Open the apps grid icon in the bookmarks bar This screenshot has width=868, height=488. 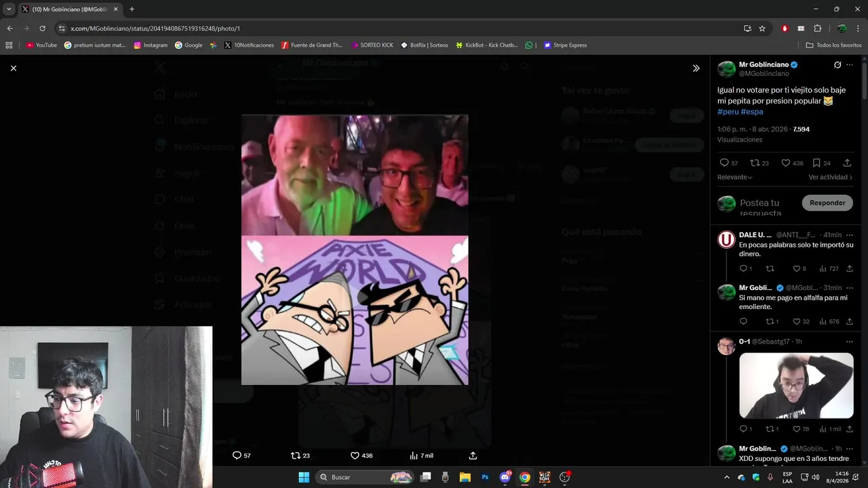[9, 45]
